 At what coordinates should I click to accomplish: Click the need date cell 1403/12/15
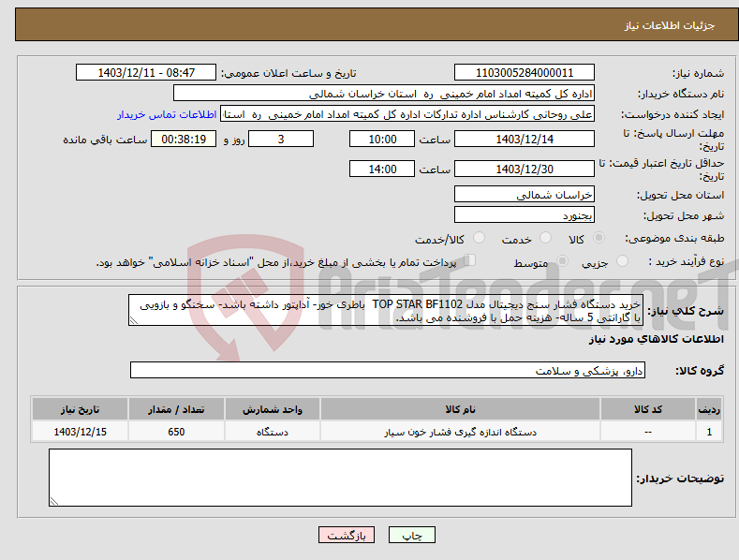click(81, 432)
